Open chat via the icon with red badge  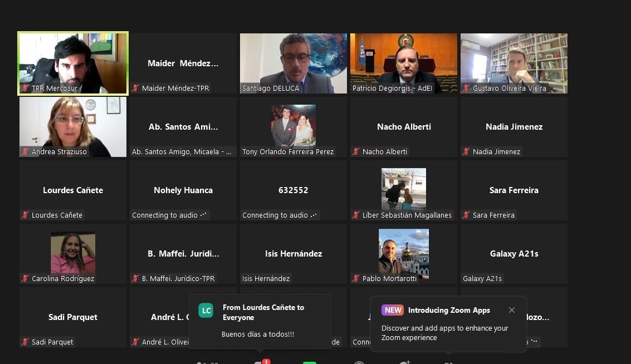tap(260, 362)
